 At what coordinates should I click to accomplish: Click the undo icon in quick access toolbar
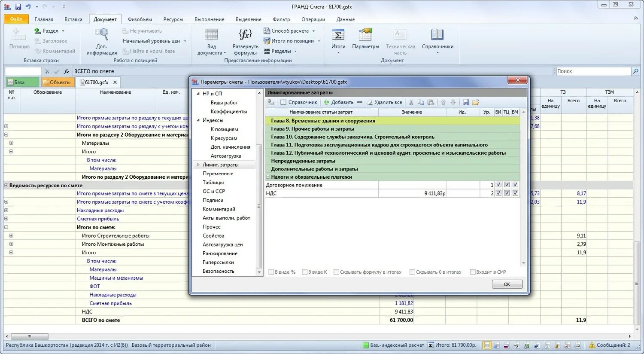click(x=28, y=6)
